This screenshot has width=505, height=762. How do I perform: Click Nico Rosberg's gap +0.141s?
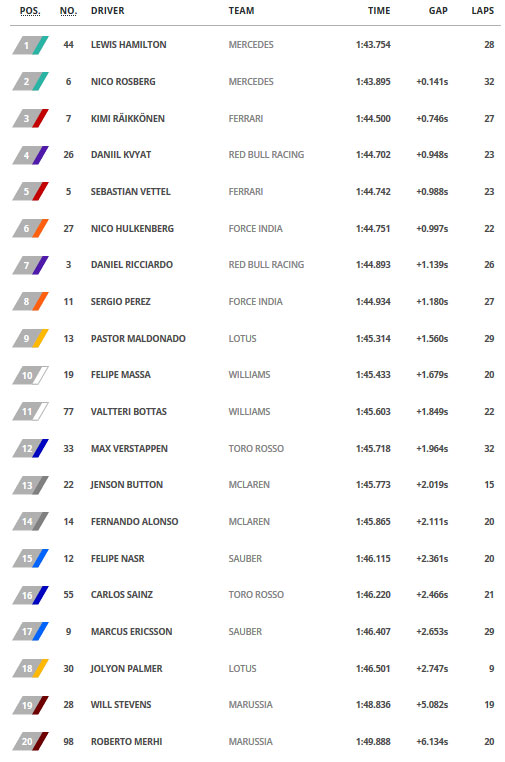tap(432, 82)
